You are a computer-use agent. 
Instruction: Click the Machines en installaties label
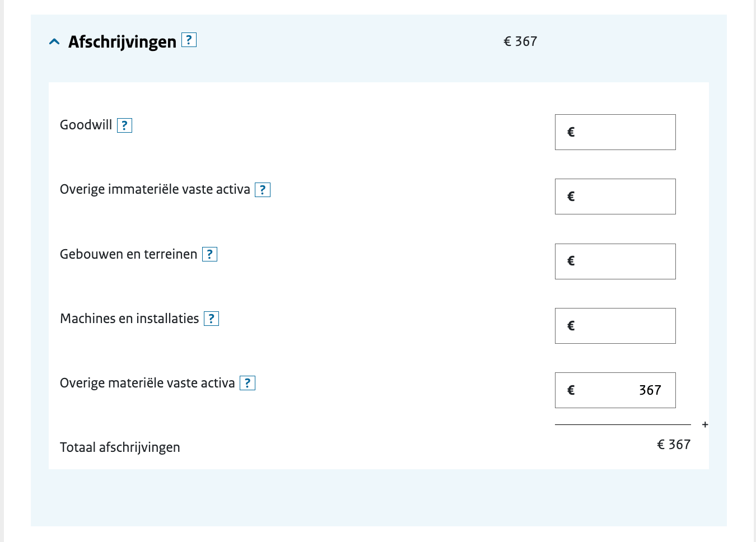click(129, 319)
